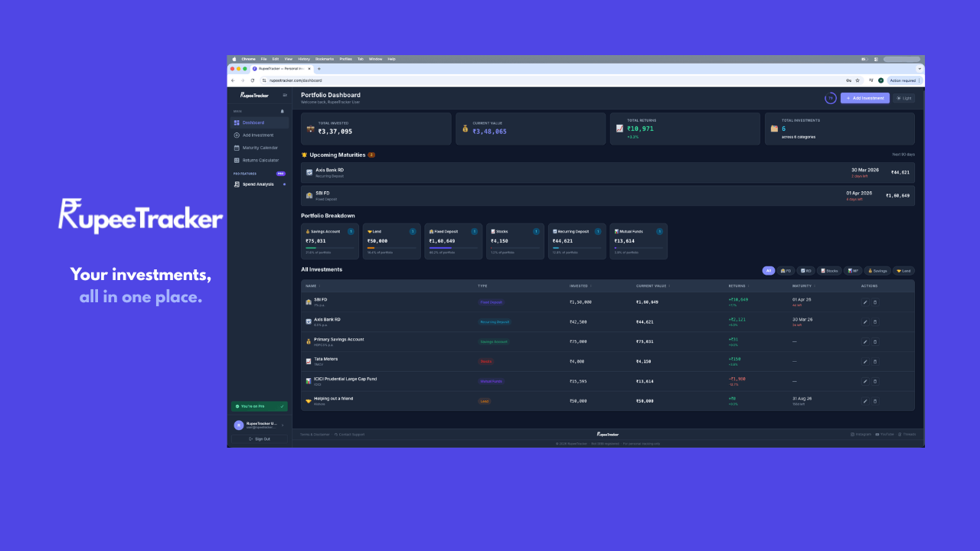Filter investments by All

769,270
